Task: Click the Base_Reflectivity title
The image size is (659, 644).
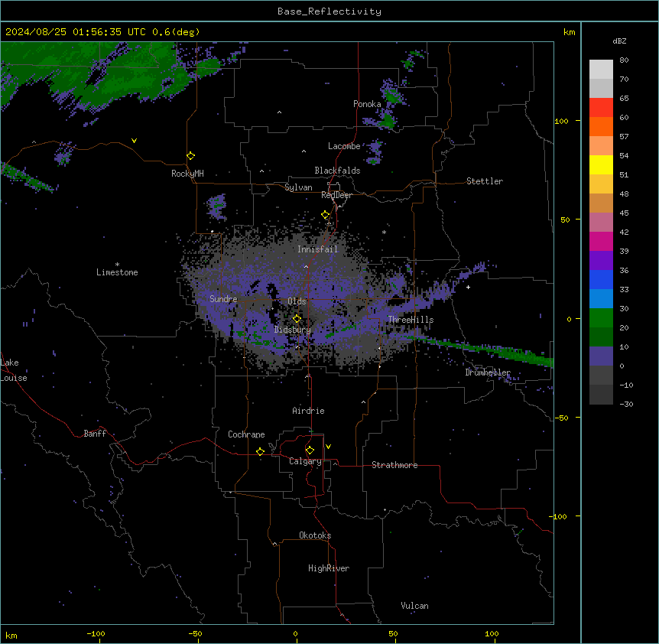Action: pyautogui.click(x=329, y=11)
